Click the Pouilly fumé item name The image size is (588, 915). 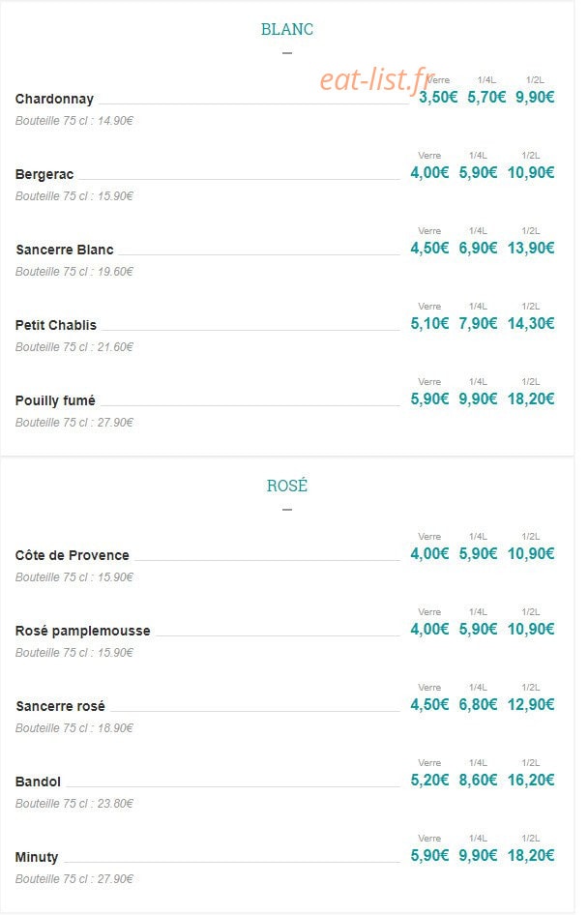tap(55, 400)
